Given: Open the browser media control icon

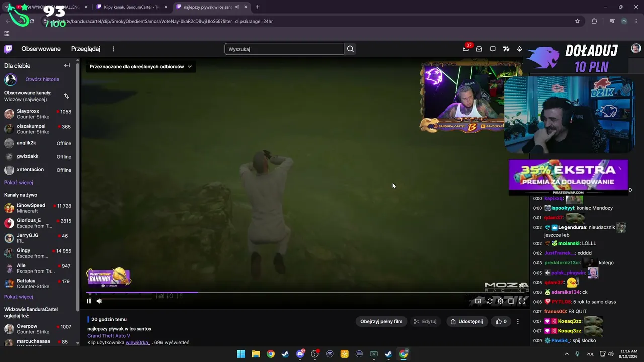Looking at the screenshot, I should [612, 21].
